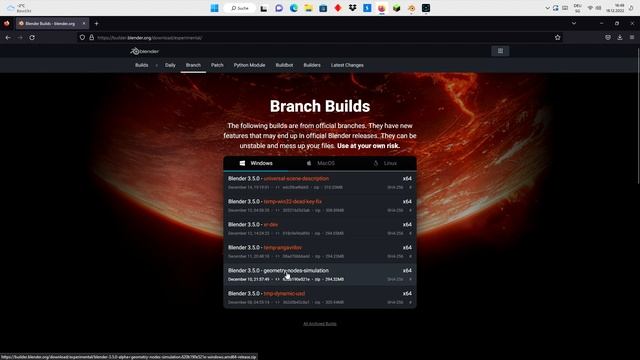Open the Firefox hamburger application menu
The image size is (640, 360).
[x=632, y=38]
